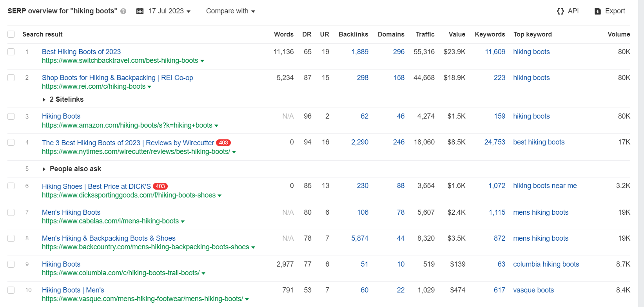The height and width of the screenshot is (307, 644).
Task: Open Hiking Shoes Best Price at DICK'S
Action: [x=96, y=186]
